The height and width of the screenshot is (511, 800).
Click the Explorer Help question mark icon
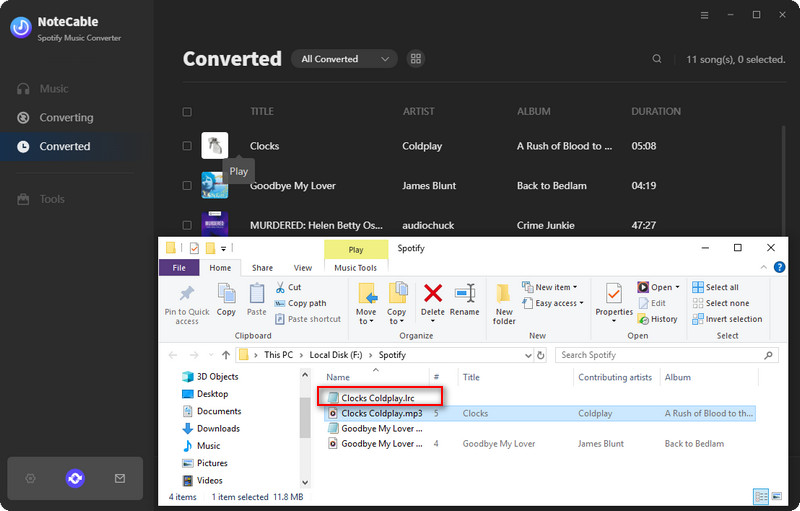tap(779, 267)
